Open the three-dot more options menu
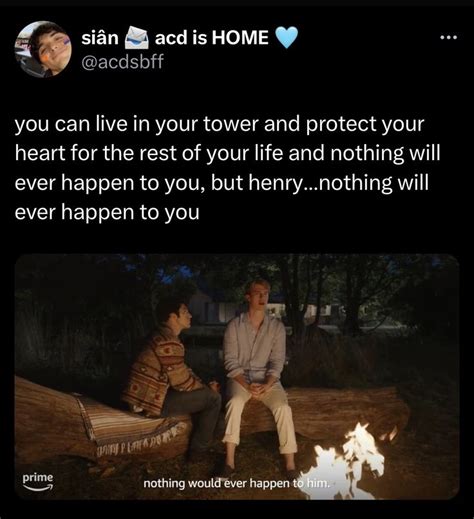This screenshot has height=519, width=474. tap(449, 37)
